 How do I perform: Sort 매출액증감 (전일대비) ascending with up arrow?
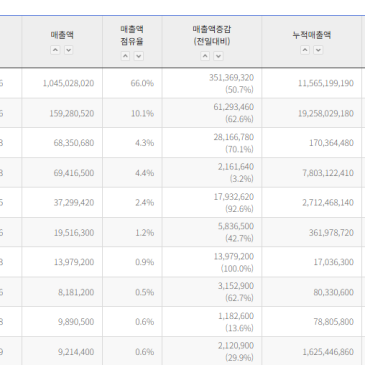click(x=205, y=56)
